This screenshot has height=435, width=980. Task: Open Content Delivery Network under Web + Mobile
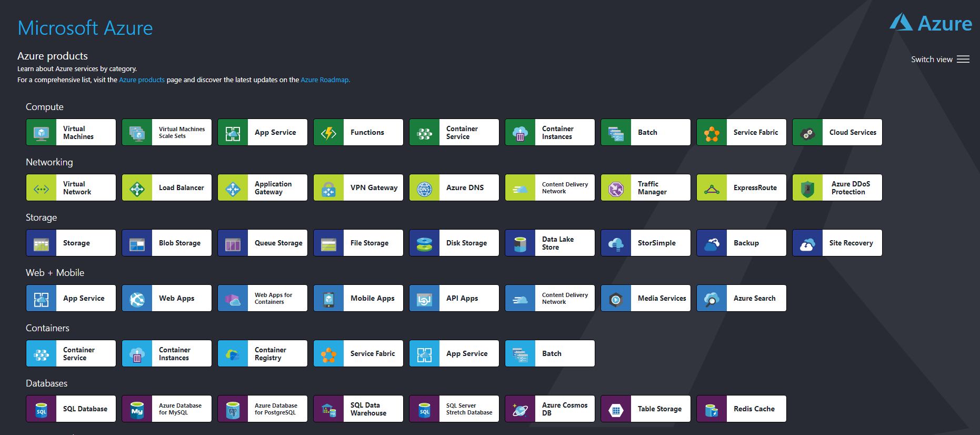coord(550,298)
